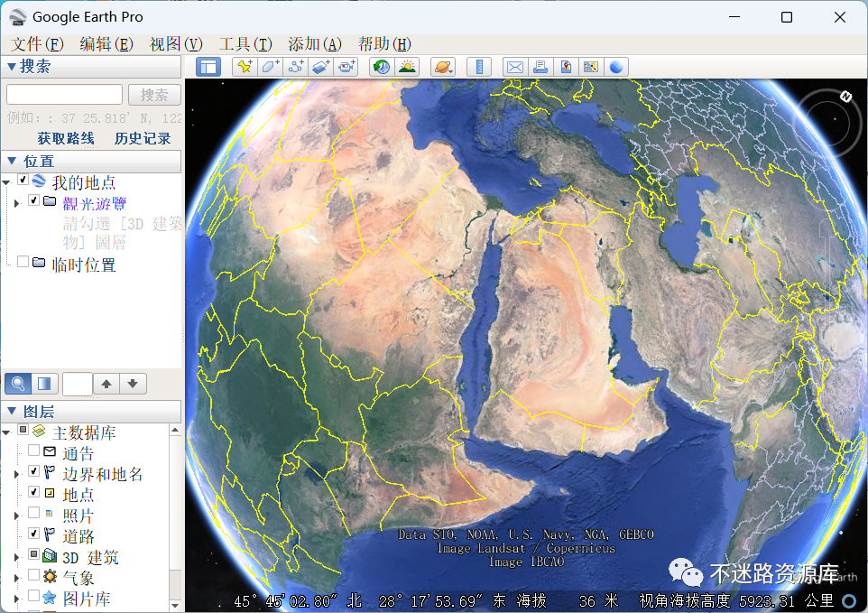Open the 工具(T) menu
868x613 pixels.
(x=245, y=43)
